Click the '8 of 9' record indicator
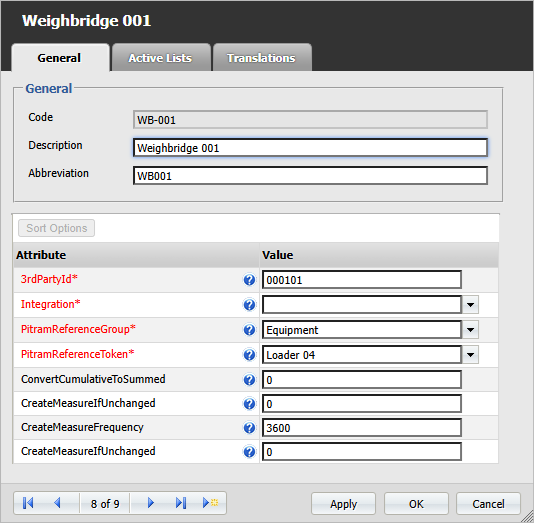534x523 pixels. pyautogui.click(x=105, y=504)
